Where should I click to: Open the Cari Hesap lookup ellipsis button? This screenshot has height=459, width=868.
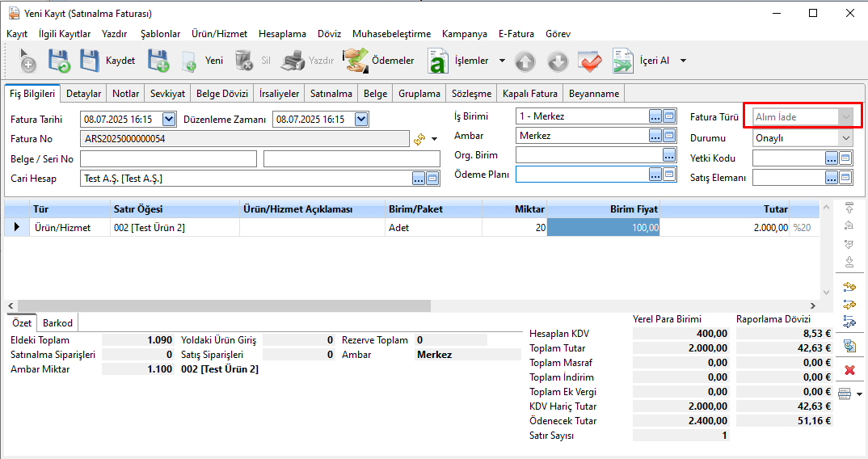click(419, 179)
